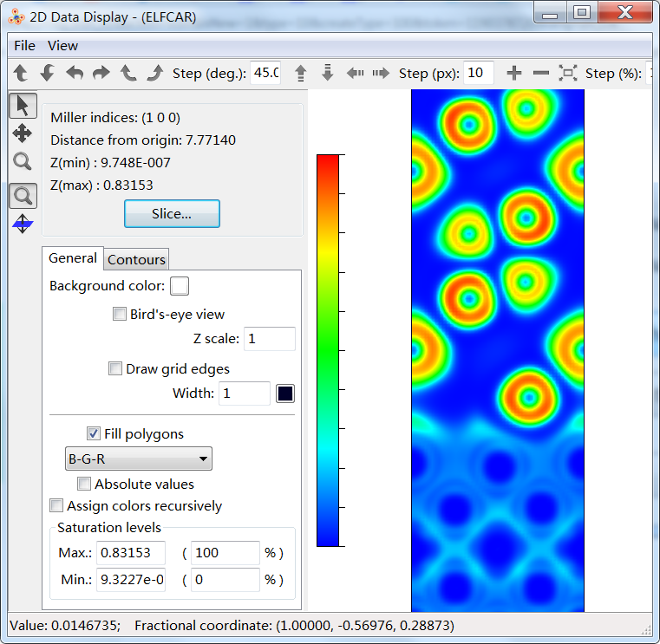Viewport: 660px width, 644px height.
Task: Click the 'Z(min) : 9.748E-007' text
Action: click(110, 162)
